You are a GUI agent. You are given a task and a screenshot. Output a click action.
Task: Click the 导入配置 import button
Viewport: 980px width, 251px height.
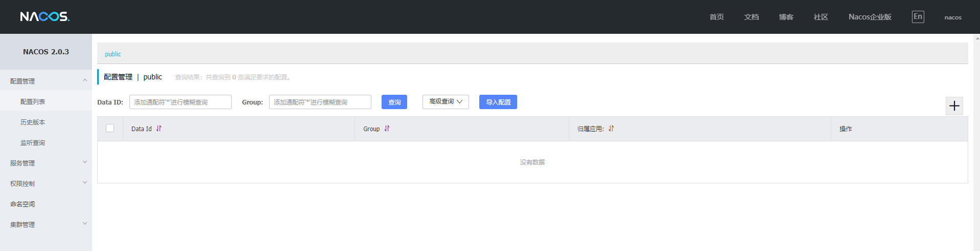pyautogui.click(x=498, y=102)
